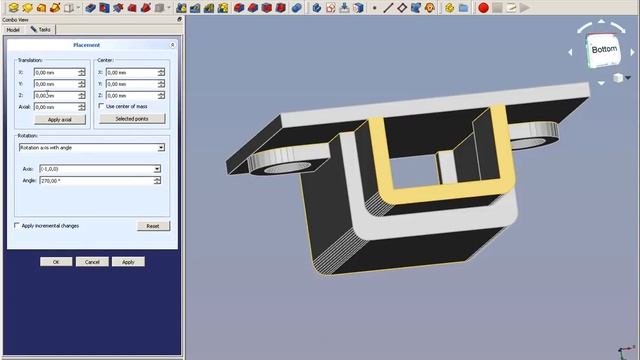Enable Apply incremental changes checkbox
Image resolution: width=640 pixels, height=360 pixels.
tap(17, 225)
